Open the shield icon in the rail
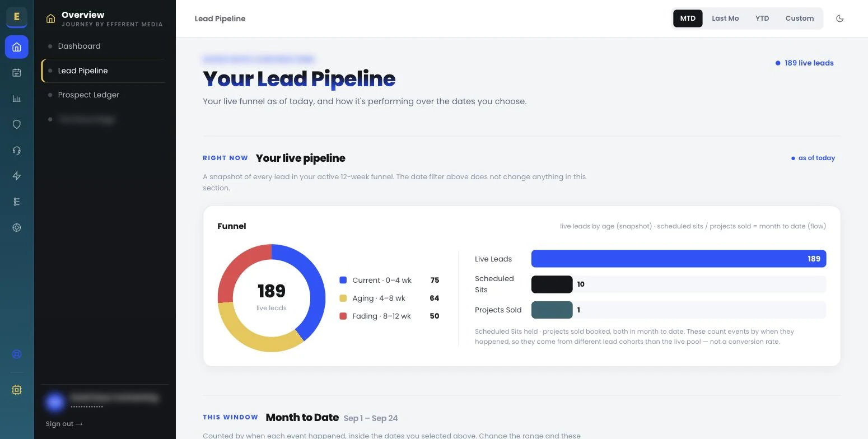This screenshot has width=868, height=439. tap(17, 124)
